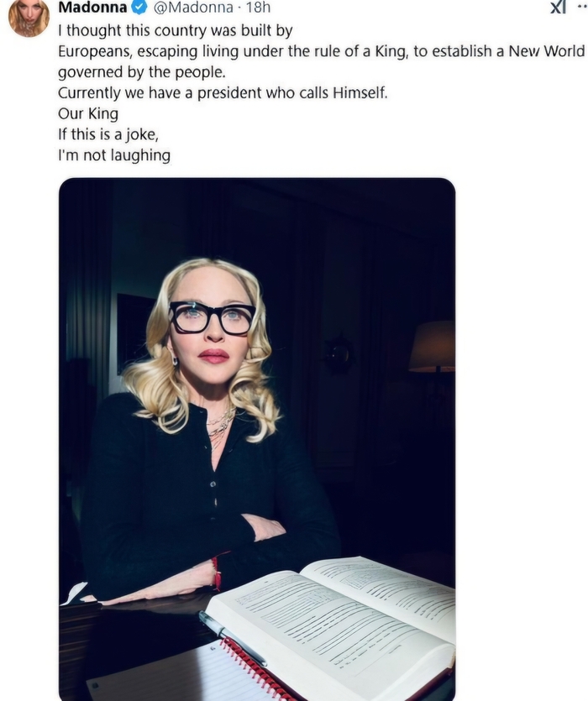588x701 pixels.
Task: Click the "I'm not laughing" text line
Action: [114, 155]
